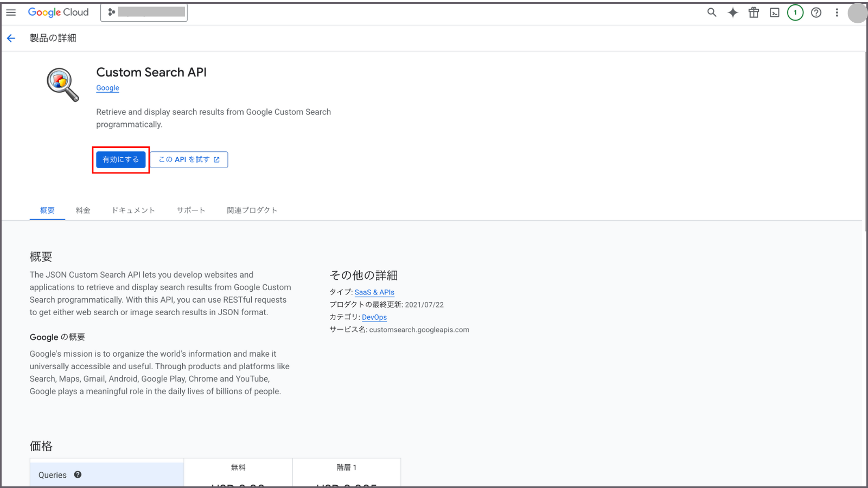Click the この API を試す button
This screenshot has height=488, width=868.
point(189,159)
